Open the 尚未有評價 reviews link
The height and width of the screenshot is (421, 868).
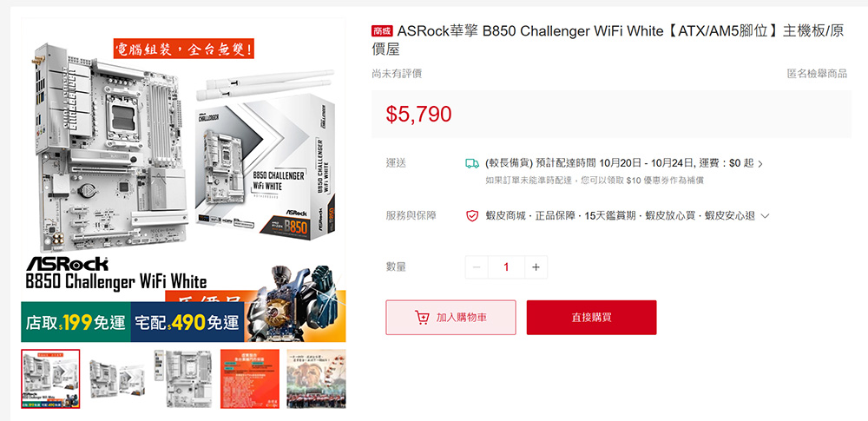[397, 74]
